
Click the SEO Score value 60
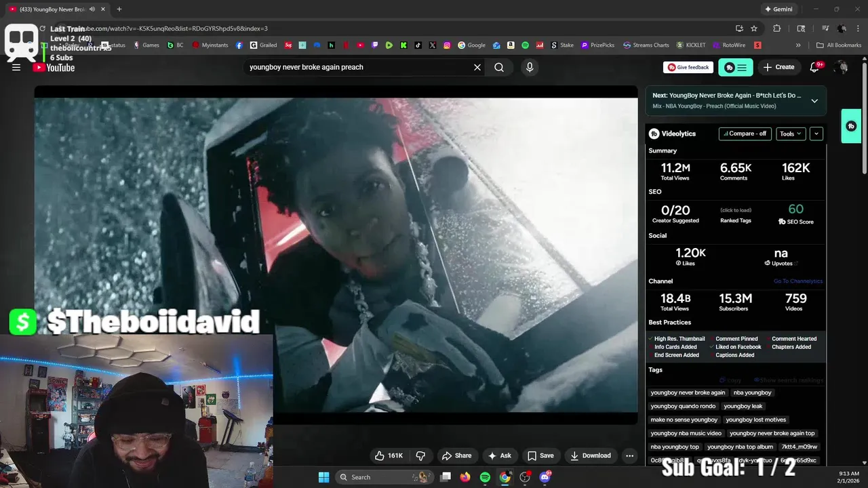(796, 209)
